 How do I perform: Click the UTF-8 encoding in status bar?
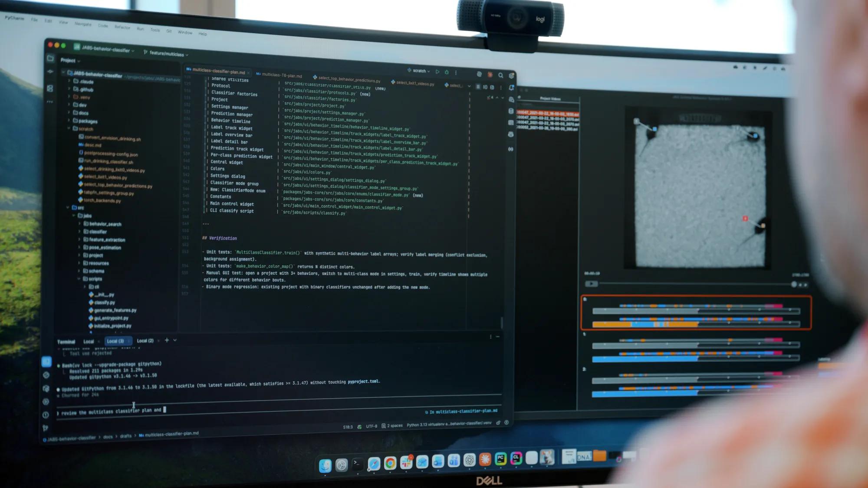point(372,426)
